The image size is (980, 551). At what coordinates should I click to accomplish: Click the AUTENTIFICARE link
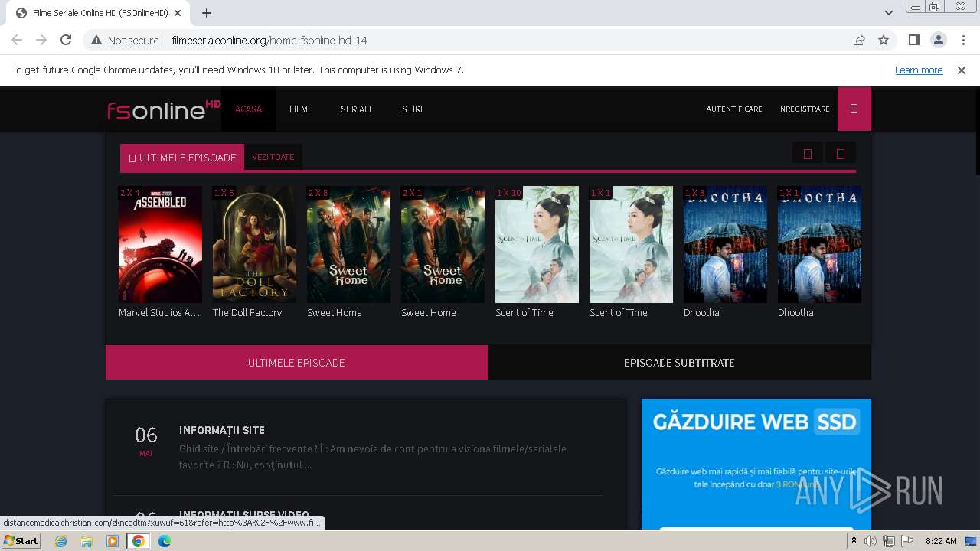(x=734, y=109)
